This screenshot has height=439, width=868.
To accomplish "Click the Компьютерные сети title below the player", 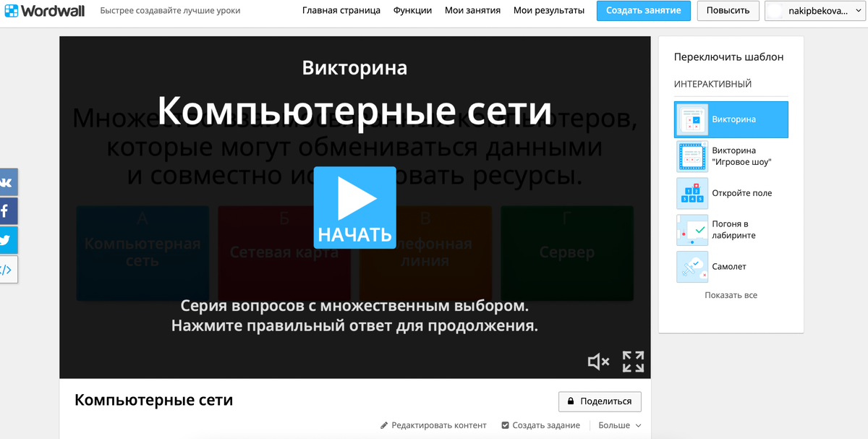I will 153,400.
